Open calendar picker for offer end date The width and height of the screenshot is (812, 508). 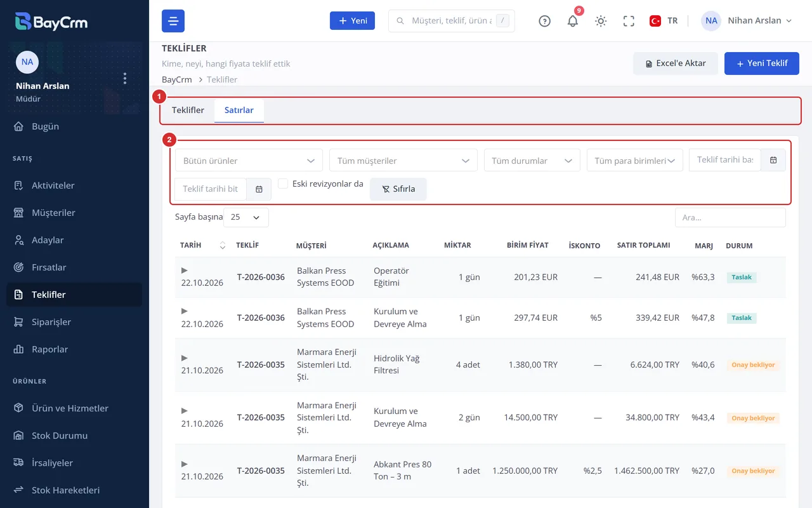(x=259, y=189)
